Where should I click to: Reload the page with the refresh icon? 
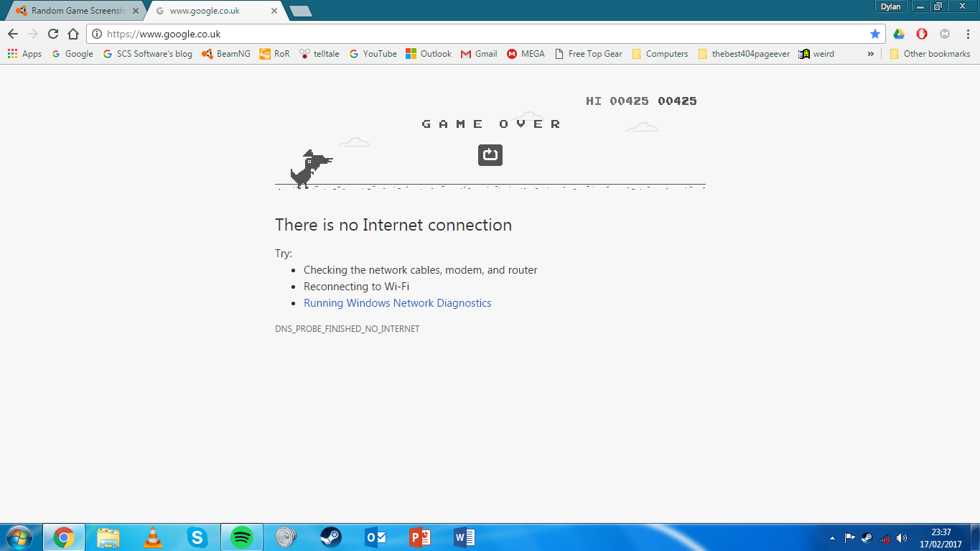coord(52,34)
